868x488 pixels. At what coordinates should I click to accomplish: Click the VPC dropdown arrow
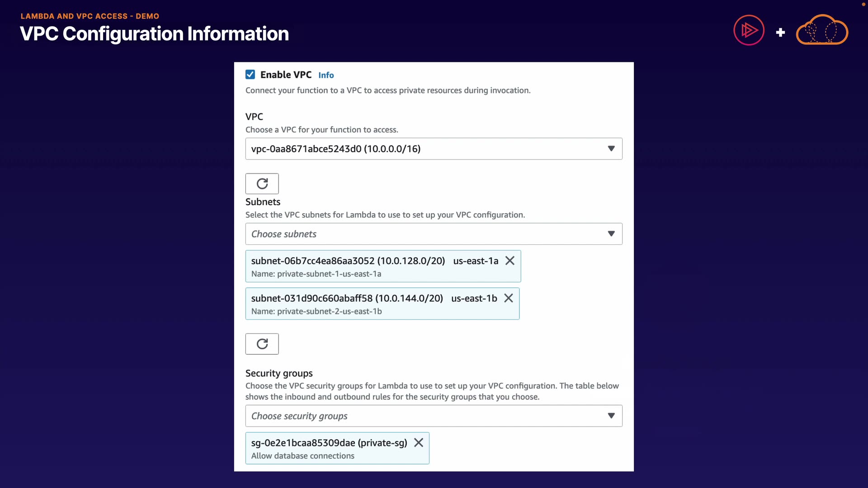click(611, 149)
